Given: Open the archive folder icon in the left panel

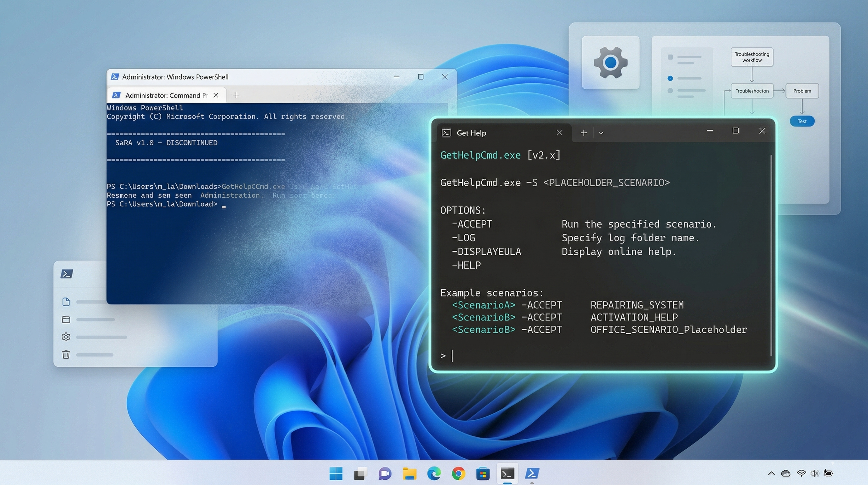Looking at the screenshot, I should tap(66, 320).
